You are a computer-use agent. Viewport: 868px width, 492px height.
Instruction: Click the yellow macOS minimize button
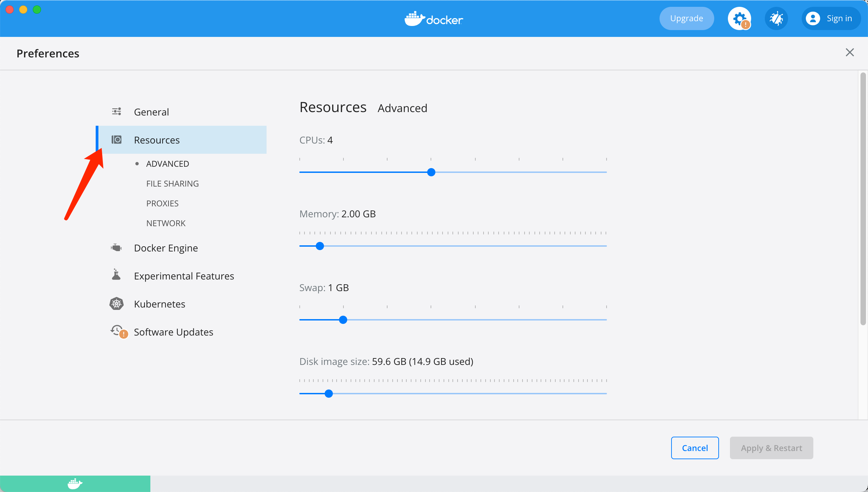[x=23, y=10]
